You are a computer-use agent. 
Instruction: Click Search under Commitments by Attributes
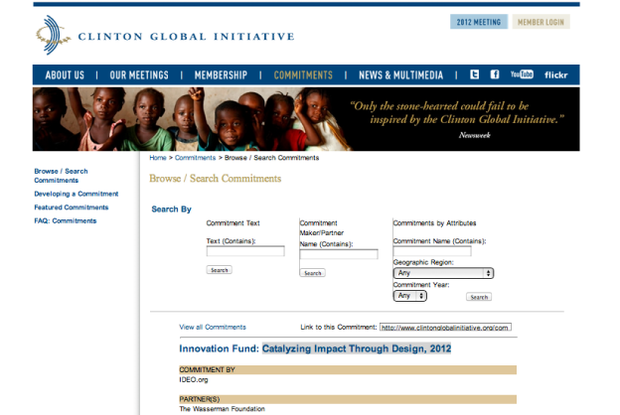(x=479, y=297)
